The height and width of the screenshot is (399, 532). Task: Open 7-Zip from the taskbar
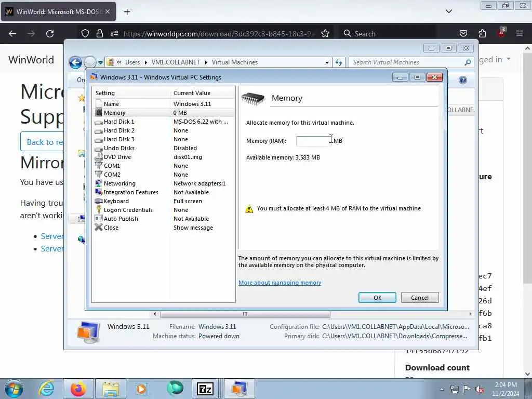[205, 389]
